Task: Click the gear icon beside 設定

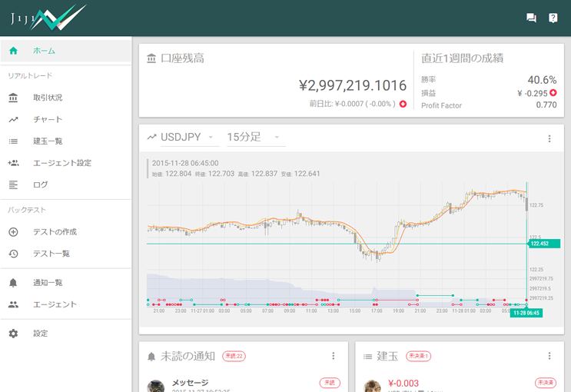Action: [x=13, y=334]
